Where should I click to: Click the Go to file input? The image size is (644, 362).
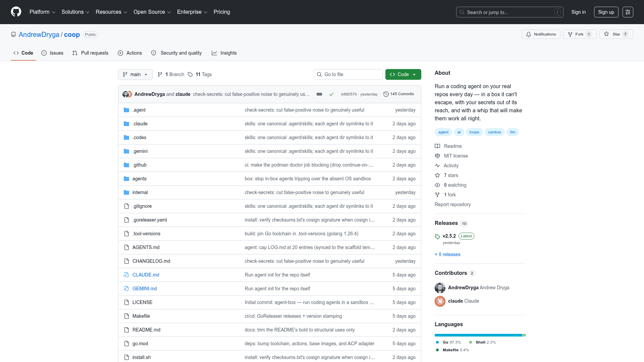coord(348,74)
